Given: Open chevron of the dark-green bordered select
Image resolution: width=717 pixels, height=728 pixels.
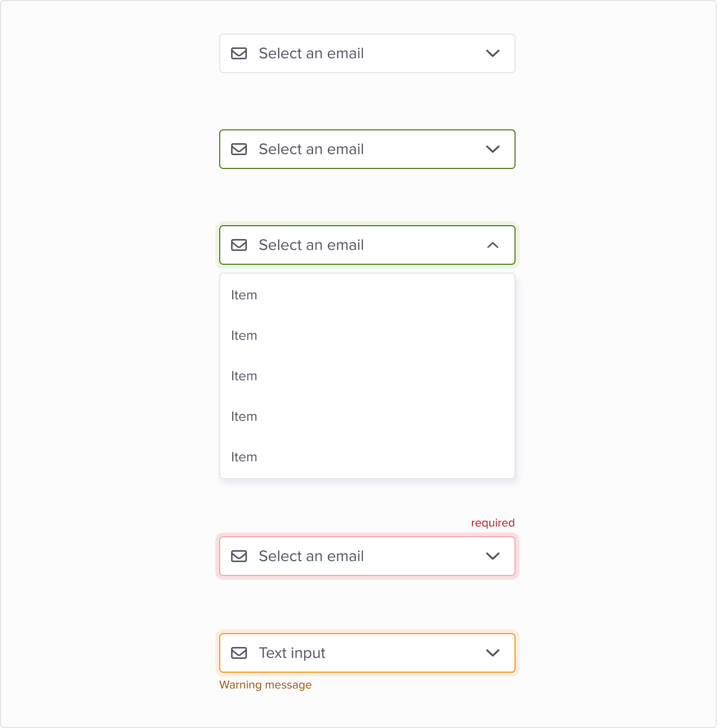Looking at the screenshot, I should click(493, 149).
